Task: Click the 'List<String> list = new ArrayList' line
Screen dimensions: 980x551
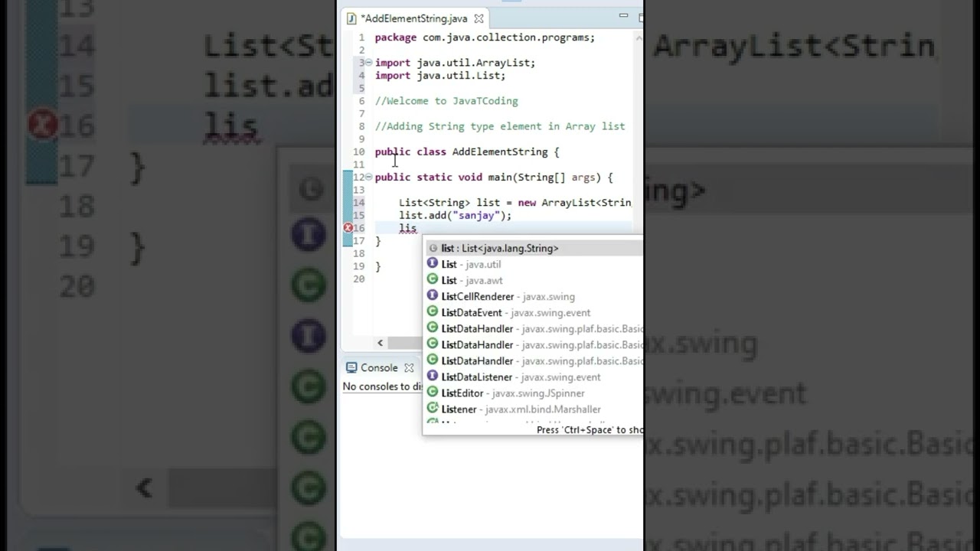Action: (514, 203)
